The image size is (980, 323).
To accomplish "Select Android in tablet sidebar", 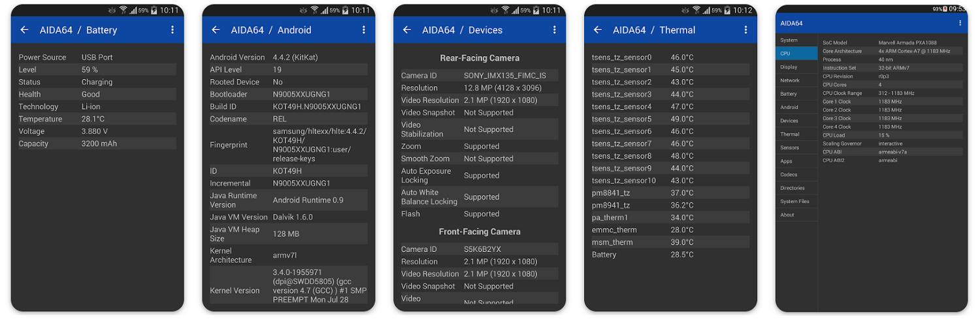I will 796,107.
